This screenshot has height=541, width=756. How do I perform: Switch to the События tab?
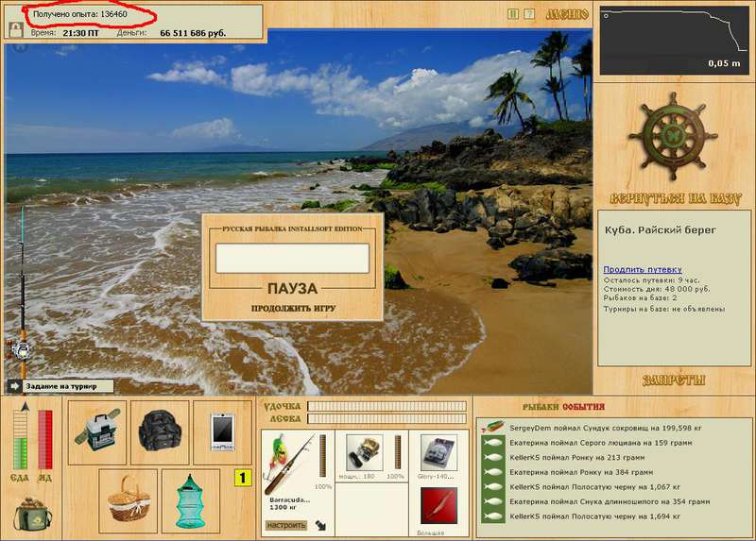tap(583, 407)
